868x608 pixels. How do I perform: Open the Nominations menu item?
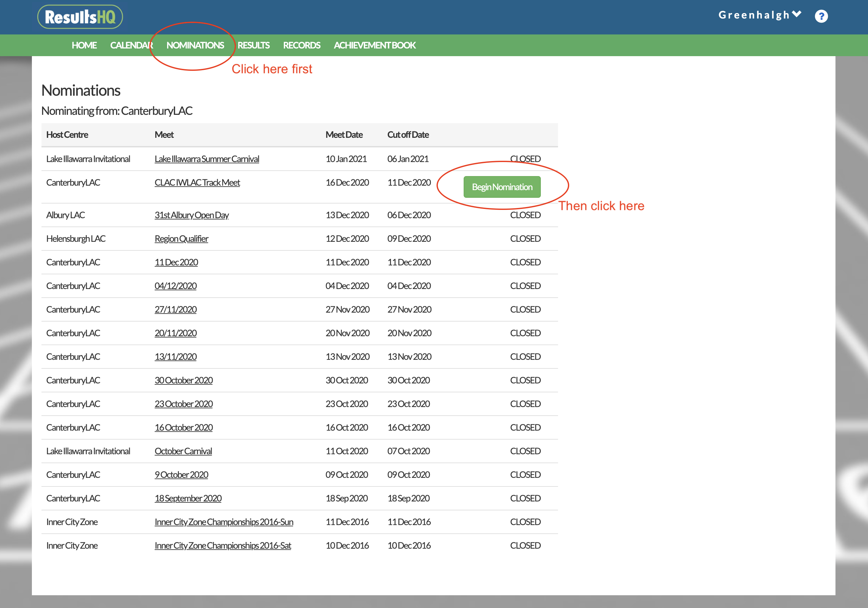coord(195,45)
